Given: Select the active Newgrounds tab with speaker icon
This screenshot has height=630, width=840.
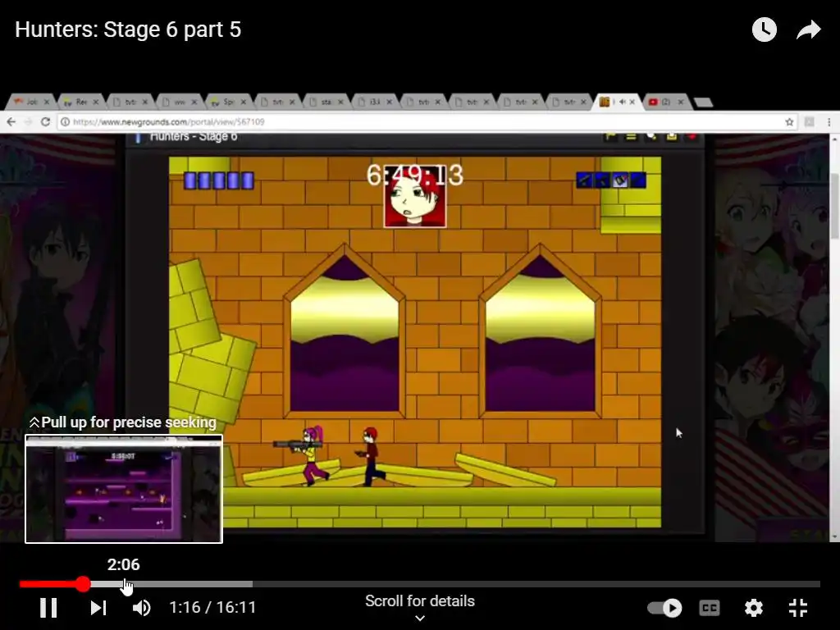Looking at the screenshot, I should click(x=617, y=102).
